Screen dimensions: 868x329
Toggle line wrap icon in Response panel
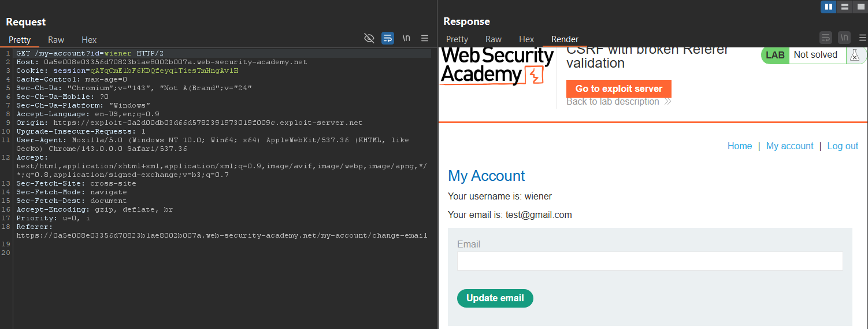[826, 38]
